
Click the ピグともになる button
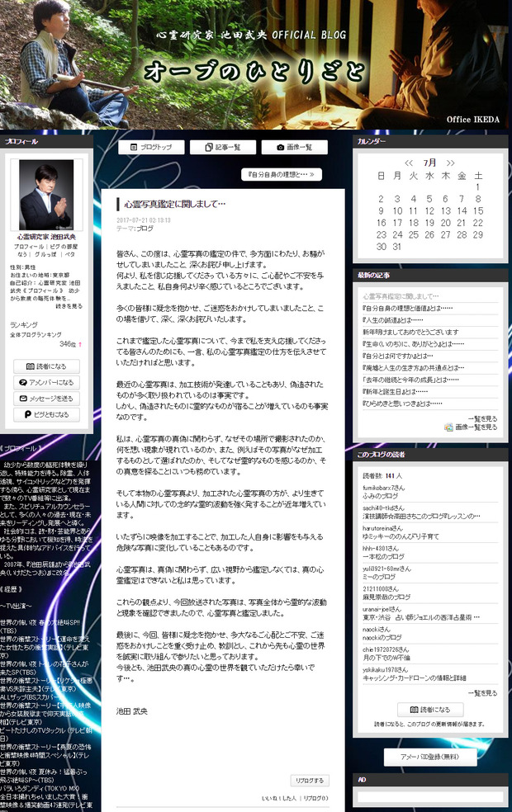pos(46,414)
